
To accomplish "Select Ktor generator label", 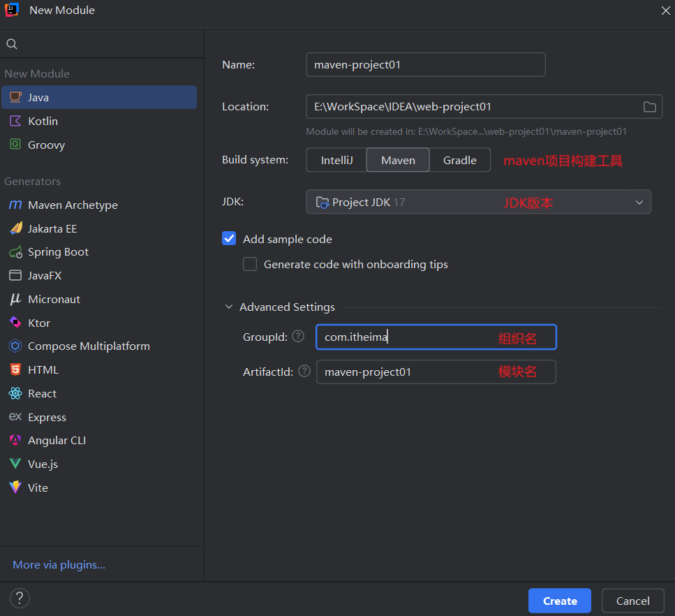I will click(39, 323).
